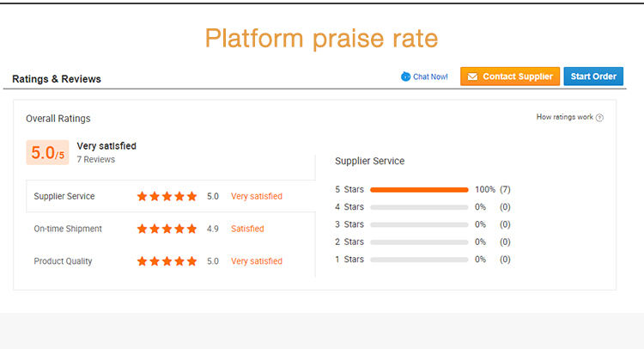Click the Supplier Service star rating
644x349 pixels.
(167, 196)
